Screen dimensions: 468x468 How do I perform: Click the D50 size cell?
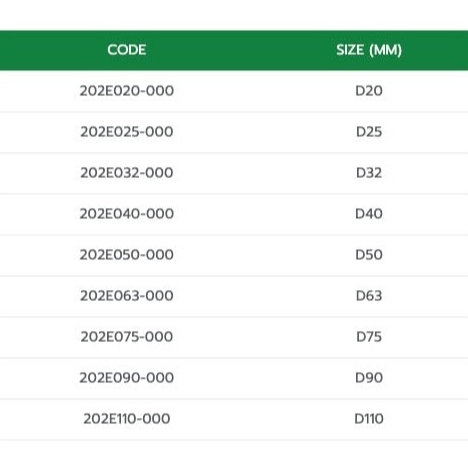(369, 255)
